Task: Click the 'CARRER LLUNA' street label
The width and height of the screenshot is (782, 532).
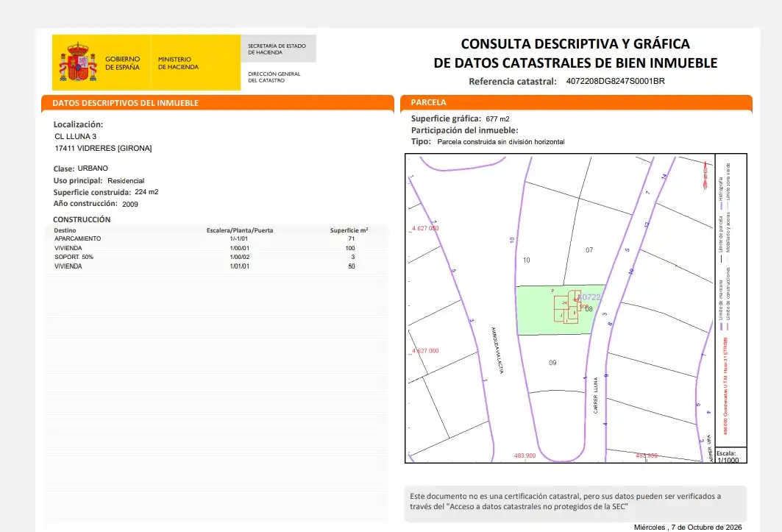Action: tap(595, 395)
